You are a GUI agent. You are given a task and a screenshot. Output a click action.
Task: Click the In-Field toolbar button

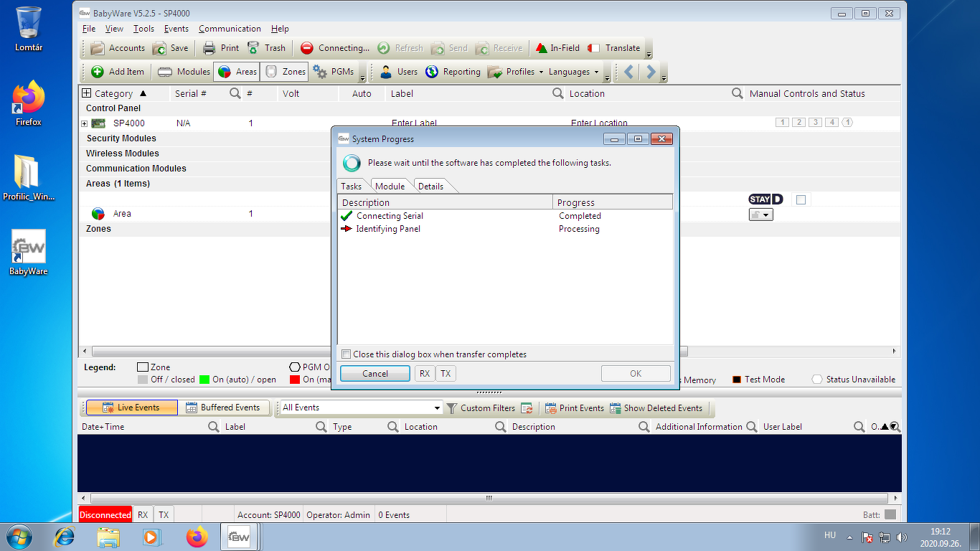coord(557,48)
